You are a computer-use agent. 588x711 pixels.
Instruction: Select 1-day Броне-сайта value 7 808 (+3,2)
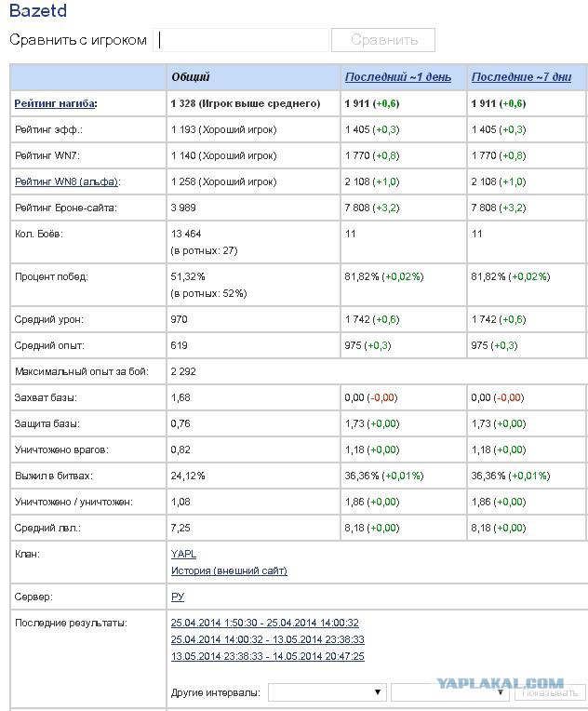click(372, 208)
